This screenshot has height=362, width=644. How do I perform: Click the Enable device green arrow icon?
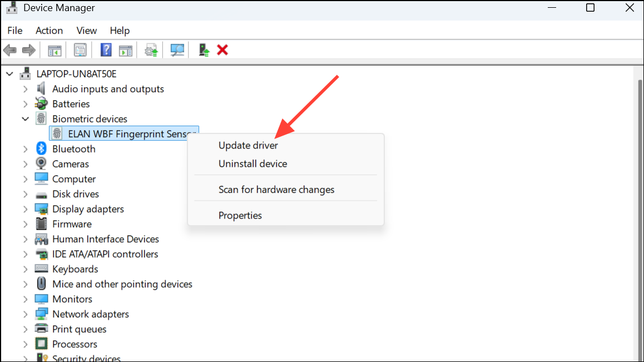pos(204,50)
